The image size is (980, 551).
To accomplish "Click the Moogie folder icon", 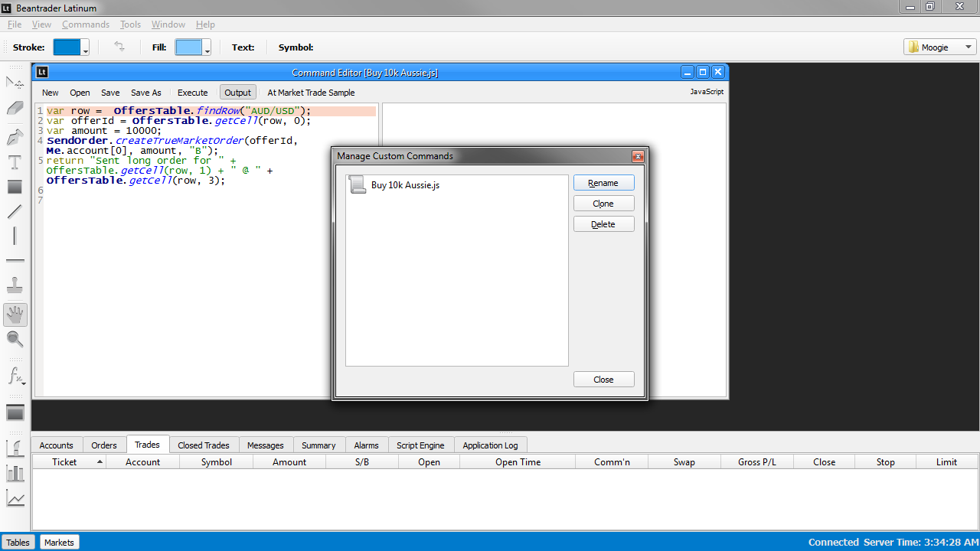I will pos(913,47).
